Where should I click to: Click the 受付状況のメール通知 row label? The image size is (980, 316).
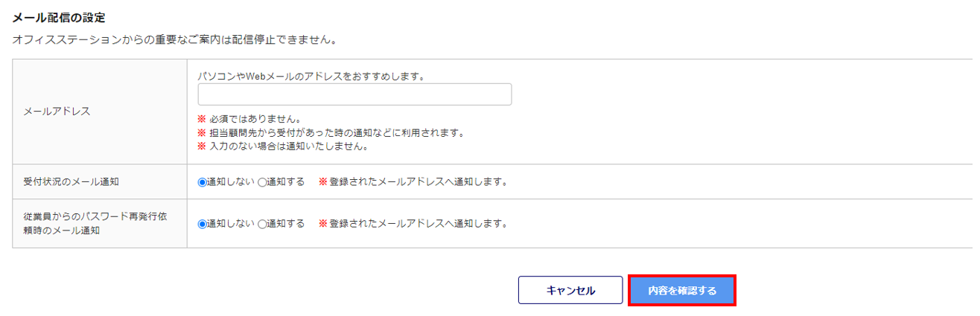click(71, 181)
